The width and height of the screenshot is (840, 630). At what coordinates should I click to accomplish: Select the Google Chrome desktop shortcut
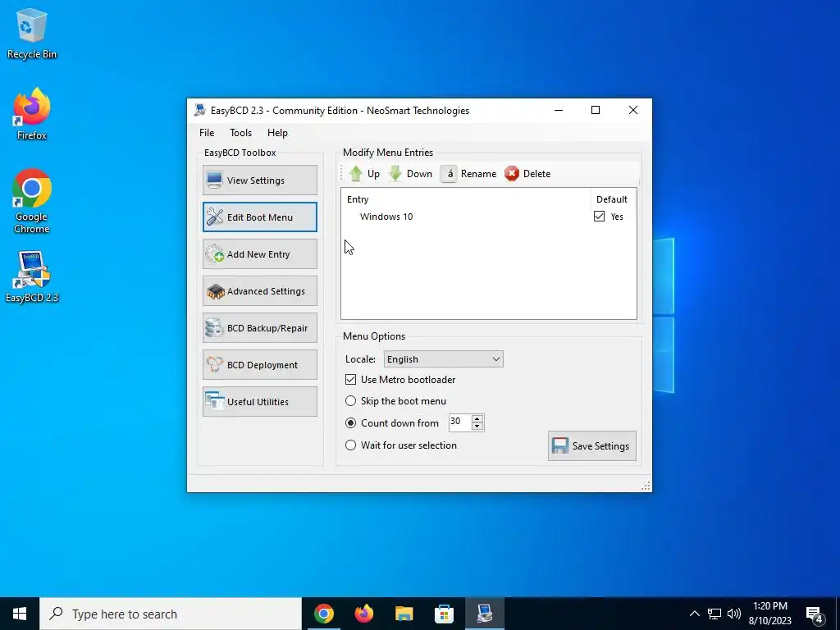[x=32, y=201]
